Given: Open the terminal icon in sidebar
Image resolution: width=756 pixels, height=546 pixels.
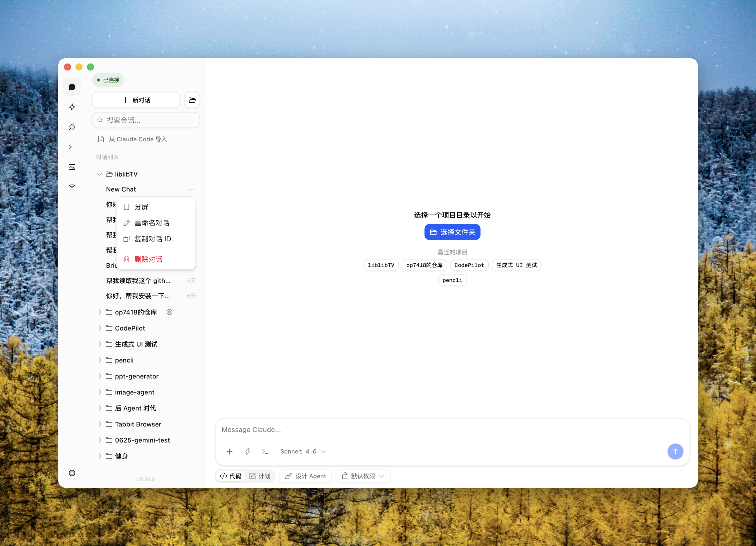Looking at the screenshot, I should coord(72,147).
